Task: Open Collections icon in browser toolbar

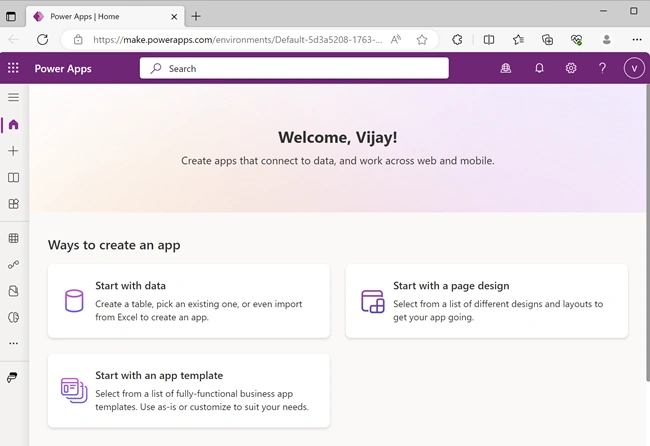Action: pyautogui.click(x=547, y=40)
